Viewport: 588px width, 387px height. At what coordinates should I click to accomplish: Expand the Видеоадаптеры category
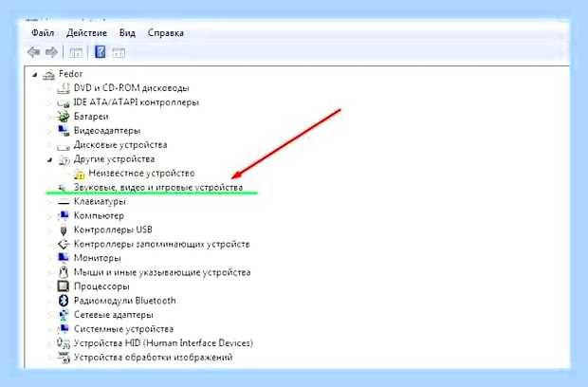(x=50, y=131)
